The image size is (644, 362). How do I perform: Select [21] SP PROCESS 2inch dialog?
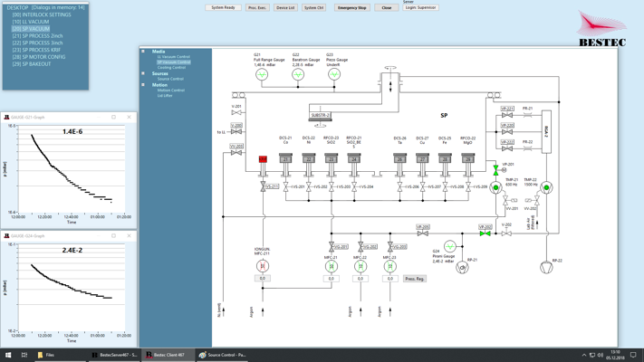point(37,36)
